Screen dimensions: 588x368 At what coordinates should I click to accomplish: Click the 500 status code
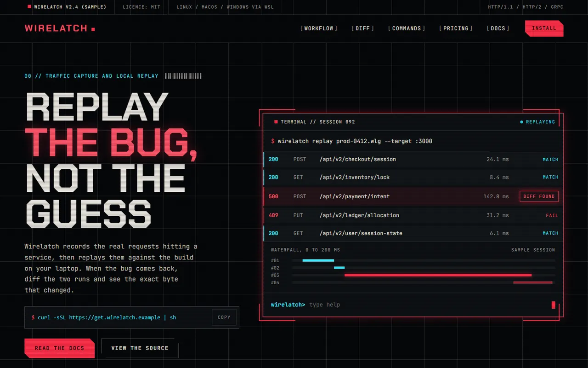(273, 196)
